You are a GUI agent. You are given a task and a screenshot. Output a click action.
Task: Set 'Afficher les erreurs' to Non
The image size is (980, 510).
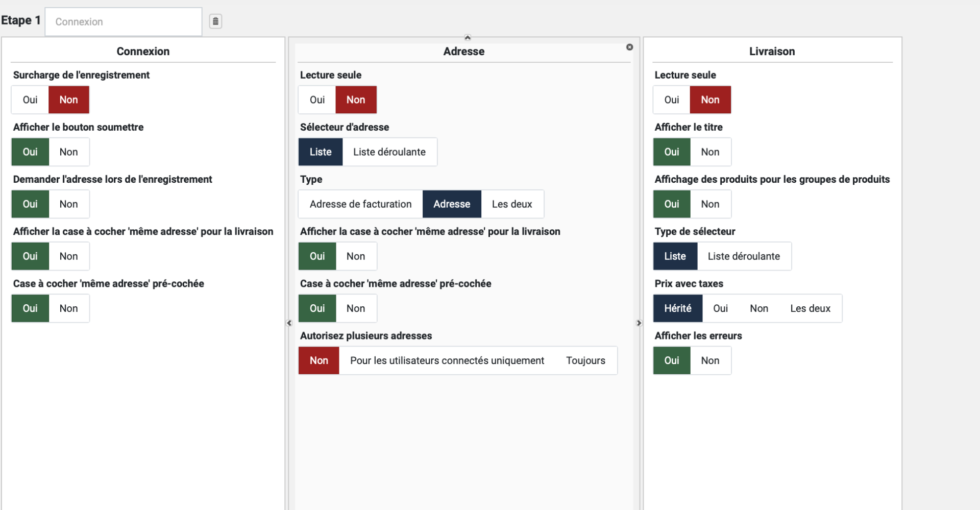pos(709,360)
